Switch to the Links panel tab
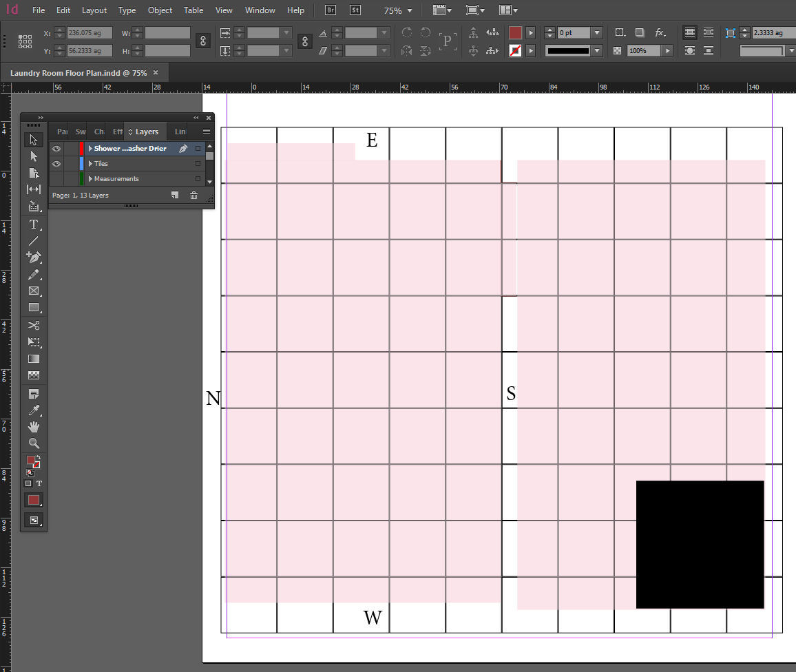Image resolution: width=796 pixels, height=672 pixels. click(180, 132)
